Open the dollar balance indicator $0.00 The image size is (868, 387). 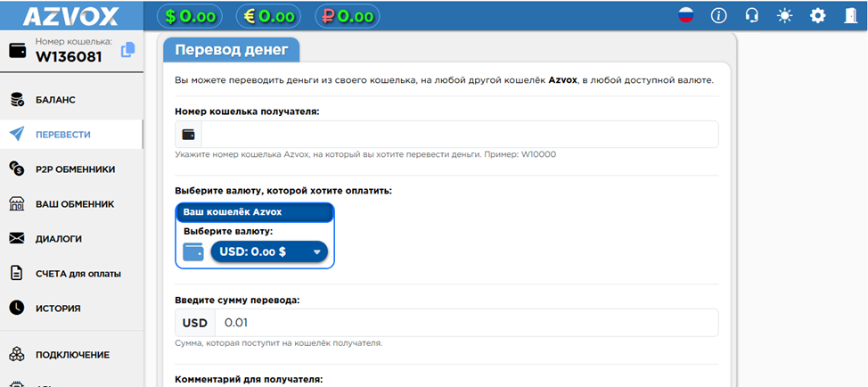tap(190, 17)
